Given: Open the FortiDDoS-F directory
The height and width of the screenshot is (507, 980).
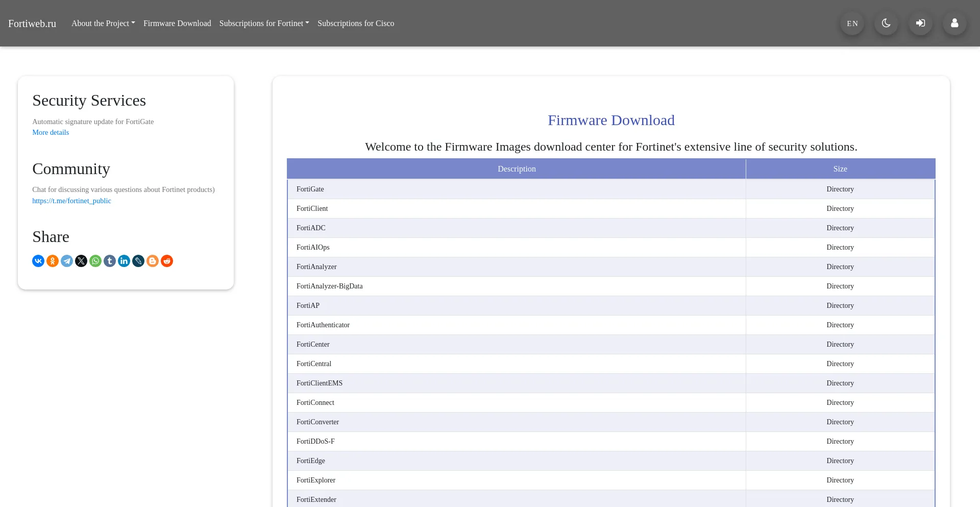Looking at the screenshot, I should (x=315, y=441).
